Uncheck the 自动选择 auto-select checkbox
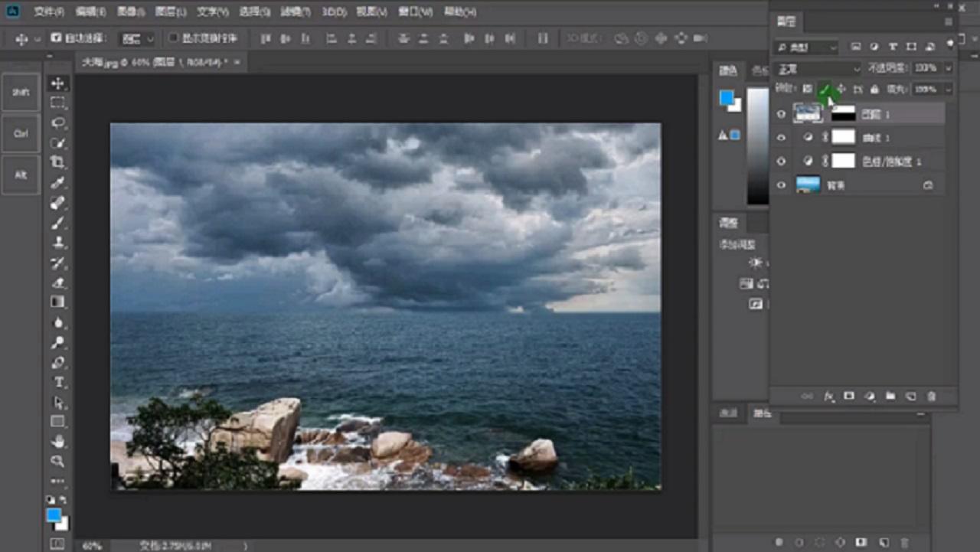 (x=56, y=38)
